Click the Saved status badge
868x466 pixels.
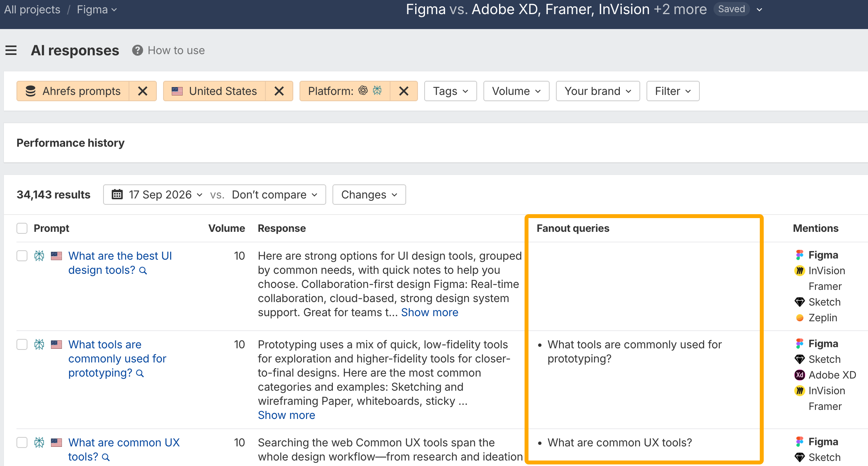tap(732, 9)
